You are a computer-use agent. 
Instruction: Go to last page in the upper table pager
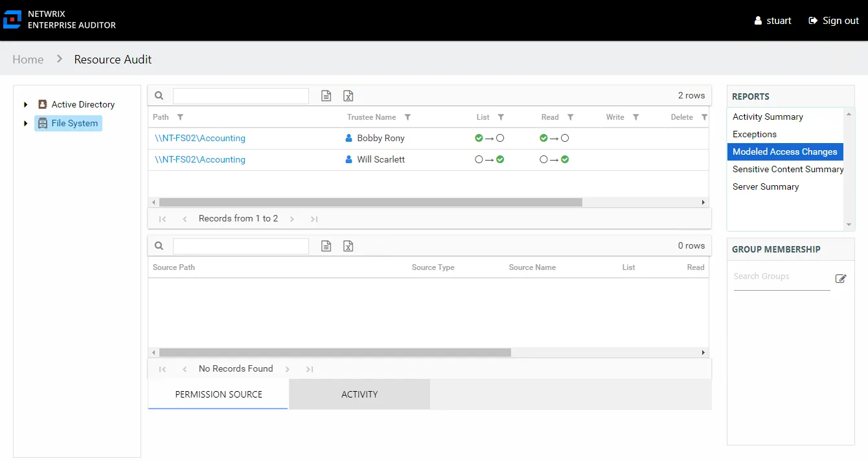[314, 219]
